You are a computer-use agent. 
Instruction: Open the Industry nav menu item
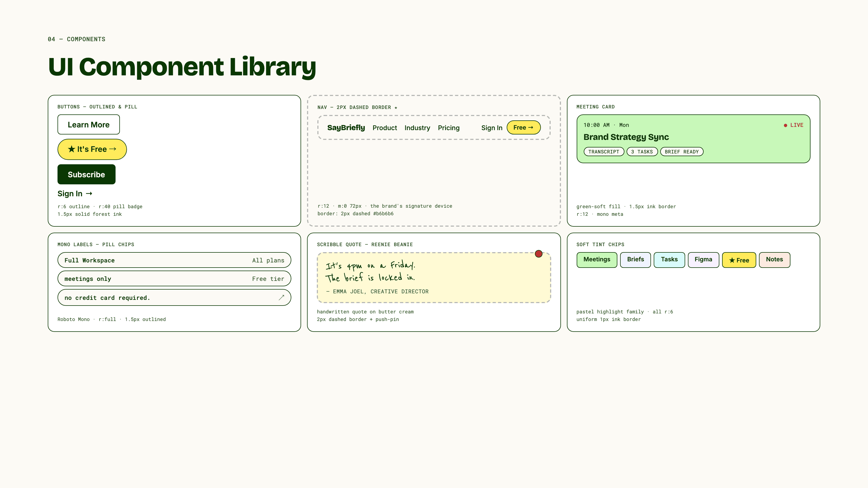pyautogui.click(x=417, y=128)
